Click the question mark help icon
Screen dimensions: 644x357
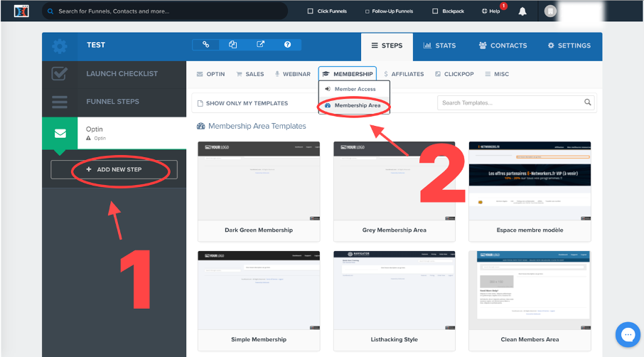coord(287,44)
